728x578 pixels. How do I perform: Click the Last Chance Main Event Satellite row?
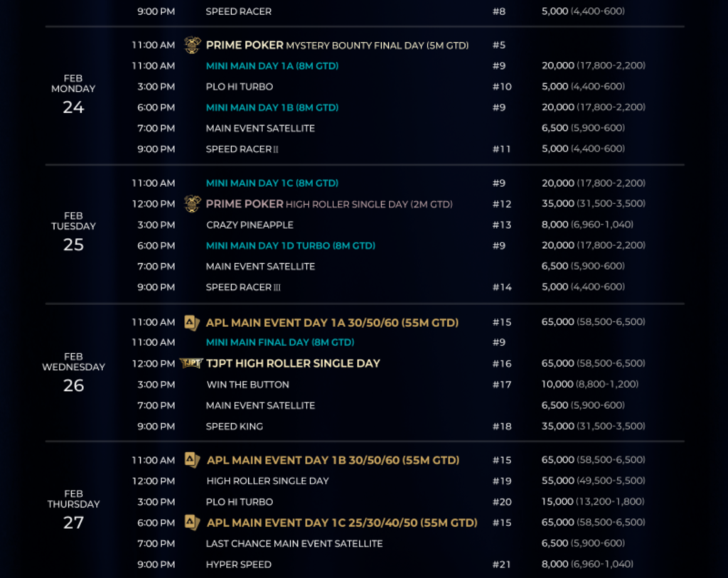[293, 543]
